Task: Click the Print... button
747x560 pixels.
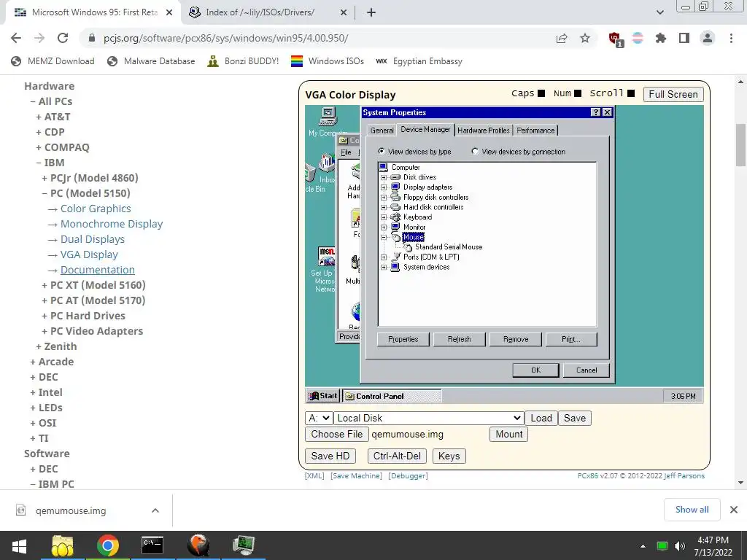Action: tap(570, 339)
